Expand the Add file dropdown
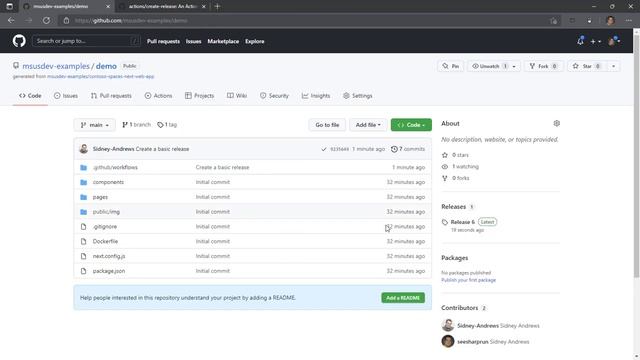The image size is (640, 360). (368, 125)
